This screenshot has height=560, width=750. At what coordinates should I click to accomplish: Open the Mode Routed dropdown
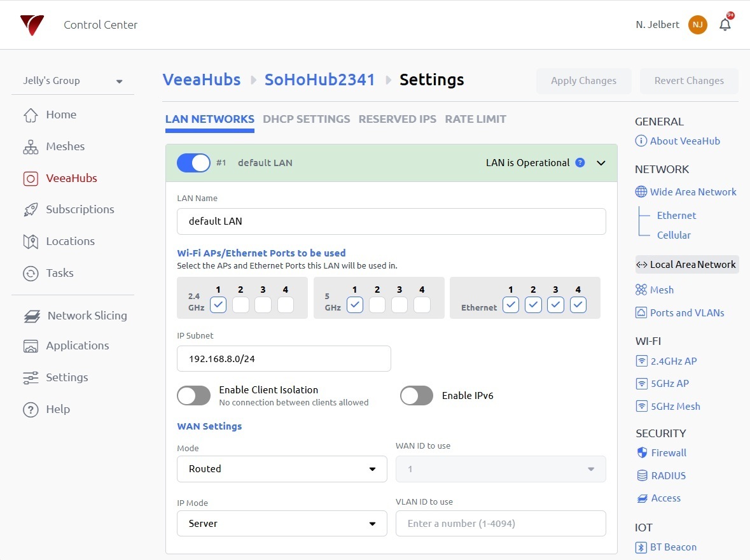282,469
